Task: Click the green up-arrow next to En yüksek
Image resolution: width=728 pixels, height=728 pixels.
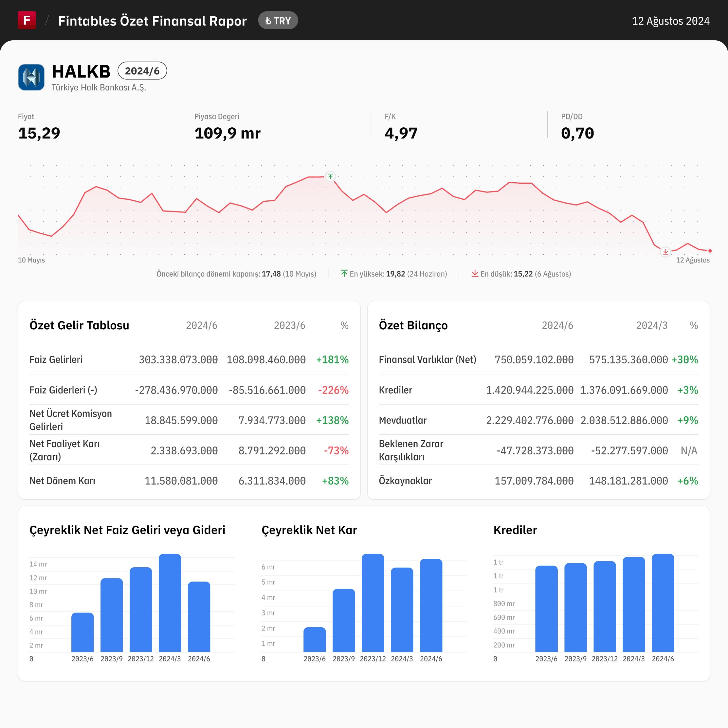Action: pyautogui.click(x=344, y=273)
